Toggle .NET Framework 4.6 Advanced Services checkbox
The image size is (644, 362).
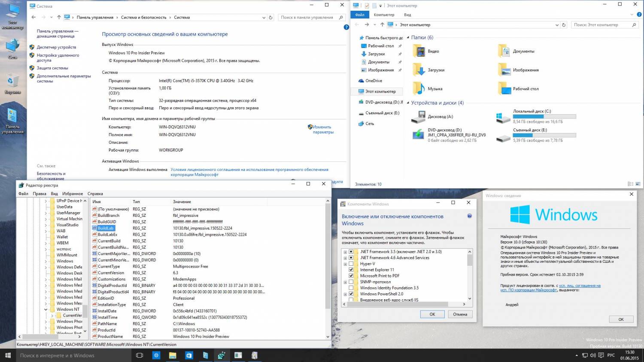coord(351,258)
